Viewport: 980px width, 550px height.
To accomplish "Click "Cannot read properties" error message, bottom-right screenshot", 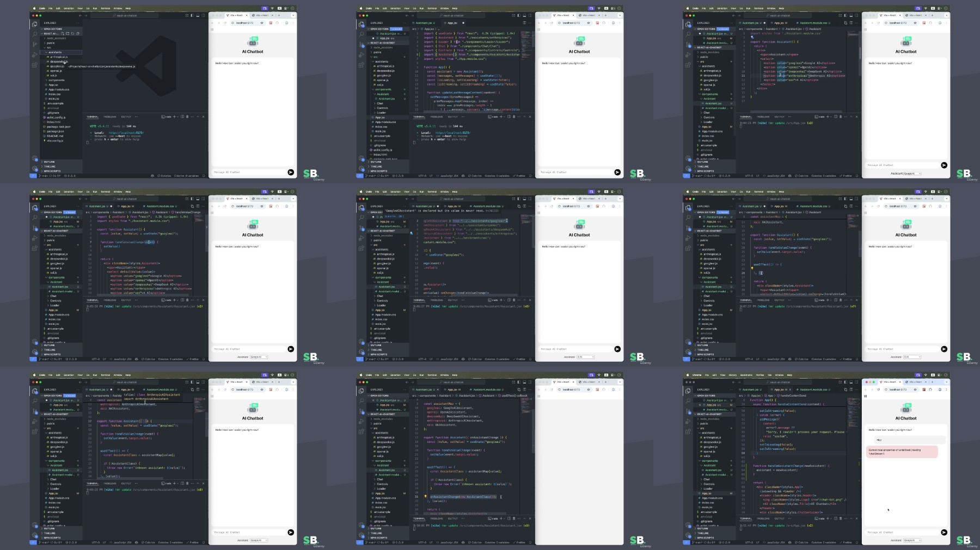I will 902,452.
